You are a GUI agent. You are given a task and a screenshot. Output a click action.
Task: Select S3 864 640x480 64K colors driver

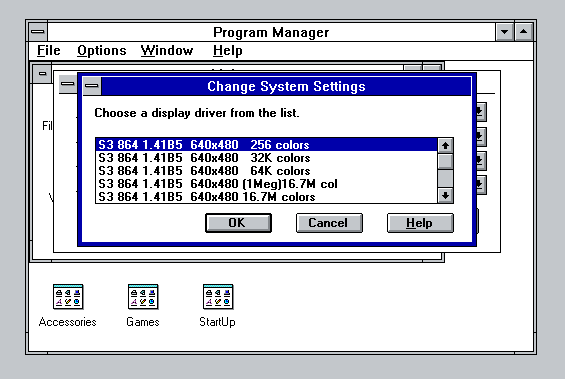pos(267,171)
